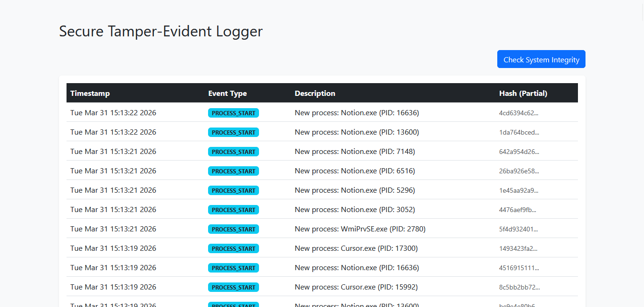Image resolution: width=644 pixels, height=307 pixels.
Task: Click the Secure Tamper-Evident Logger title
Action: tap(160, 31)
